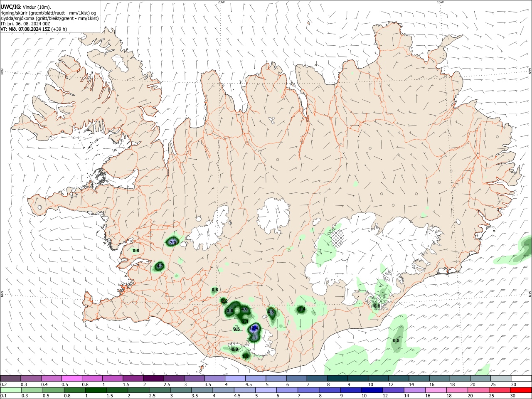The width and height of the screenshot is (532, 399).
Task: Click the 4.0 value in the green cluster
Action: coord(244,309)
